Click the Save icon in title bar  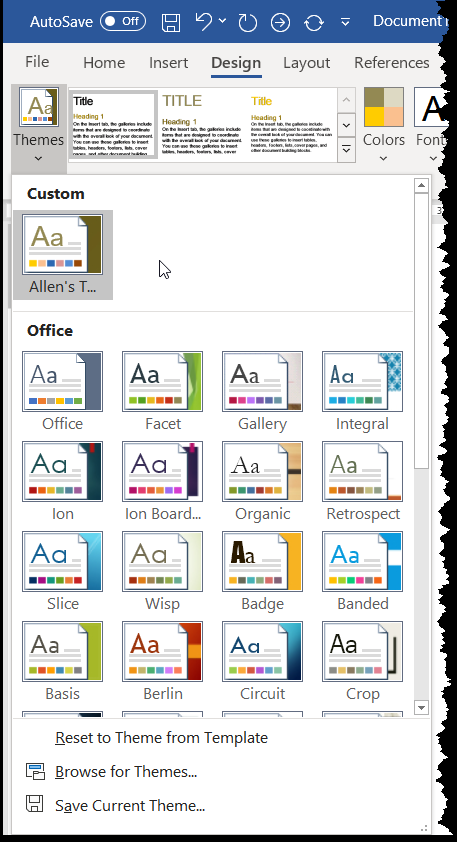[x=171, y=22]
